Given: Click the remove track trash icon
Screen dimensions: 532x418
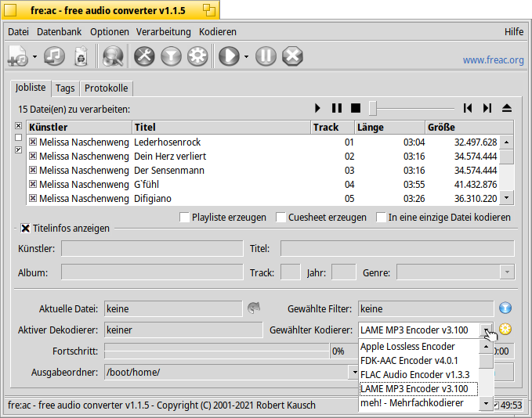Looking at the screenshot, I should coord(81,56).
